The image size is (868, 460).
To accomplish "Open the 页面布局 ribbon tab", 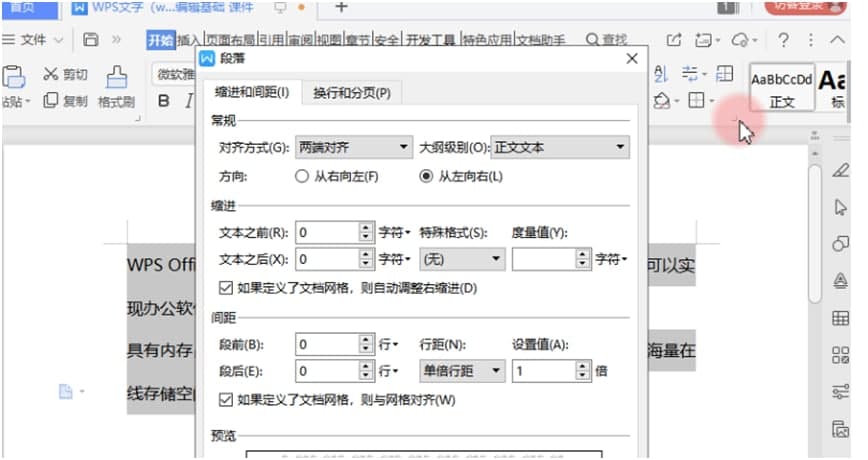I will (x=230, y=40).
